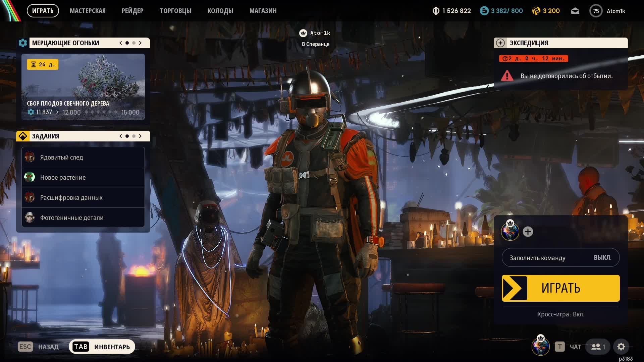Select second page dot in Задания panel
The width and height of the screenshot is (644, 362).
(x=134, y=136)
